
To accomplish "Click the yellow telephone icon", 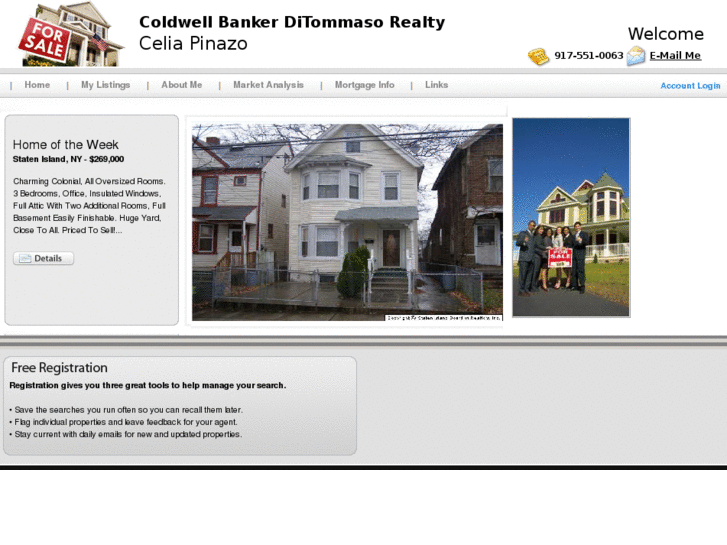I will point(539,57).
